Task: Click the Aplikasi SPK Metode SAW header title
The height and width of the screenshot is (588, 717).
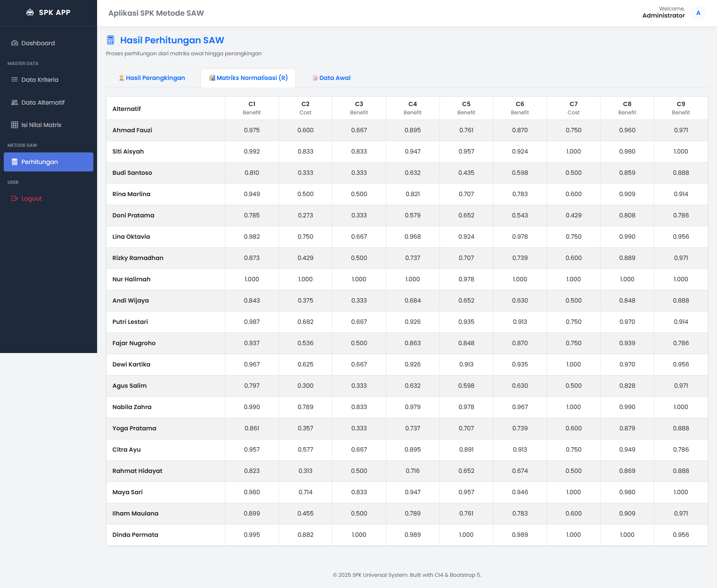Action: click(156, 13)
